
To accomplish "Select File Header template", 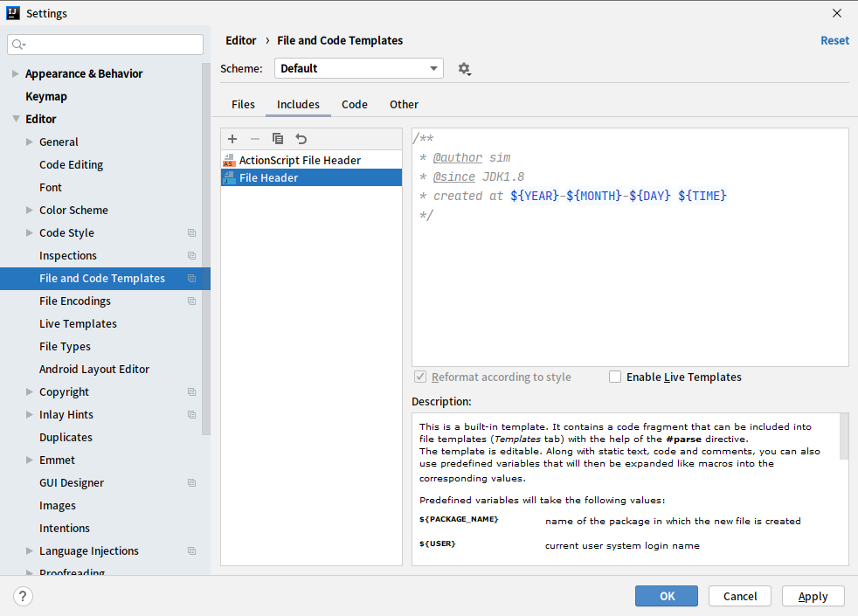I will (311, 177).
